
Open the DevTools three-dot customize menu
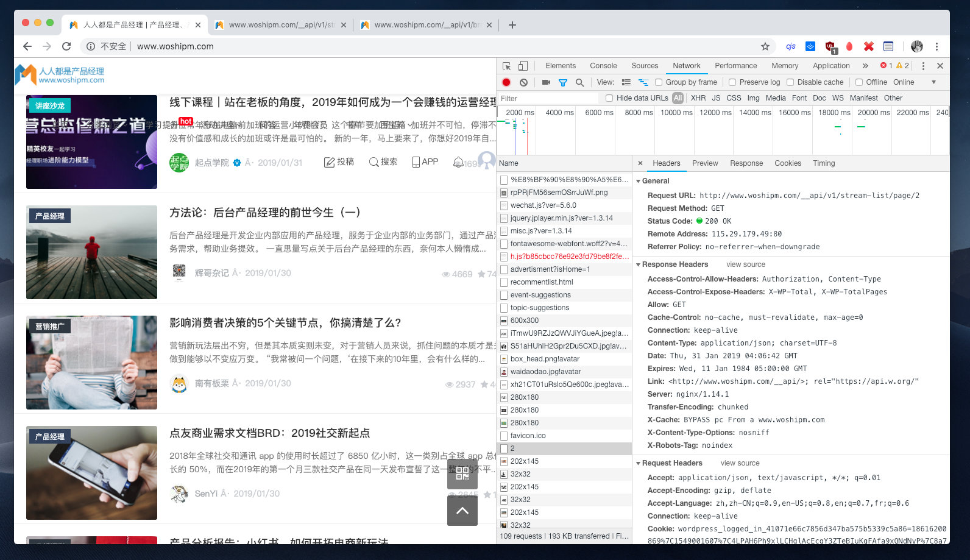click(923, 66)
